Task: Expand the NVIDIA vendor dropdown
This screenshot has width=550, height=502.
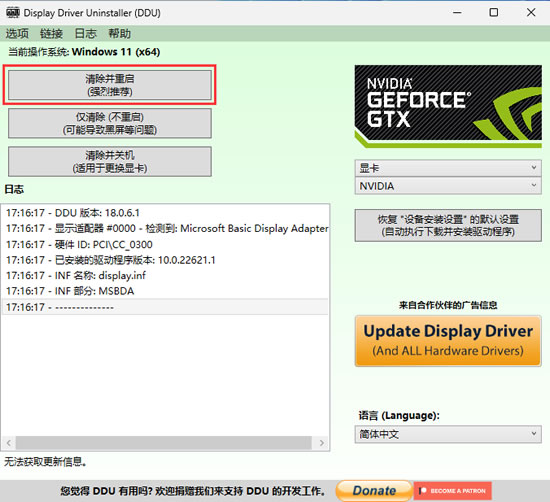Action: tap(448, 186)
